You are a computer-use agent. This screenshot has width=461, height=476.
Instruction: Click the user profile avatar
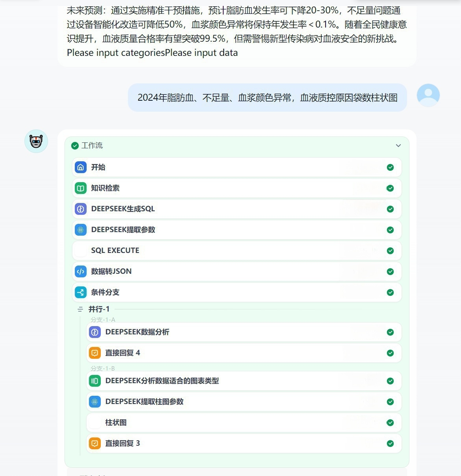pos(428,95)
